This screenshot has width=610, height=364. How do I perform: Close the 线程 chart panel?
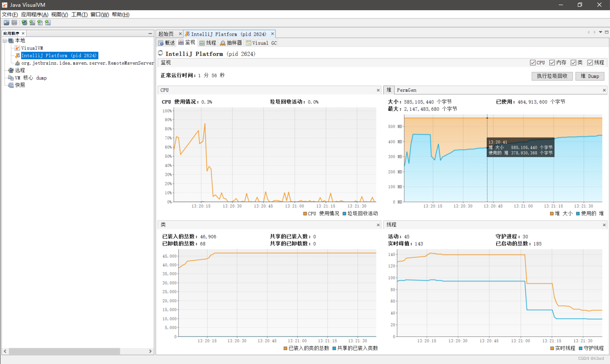[604, 225]
